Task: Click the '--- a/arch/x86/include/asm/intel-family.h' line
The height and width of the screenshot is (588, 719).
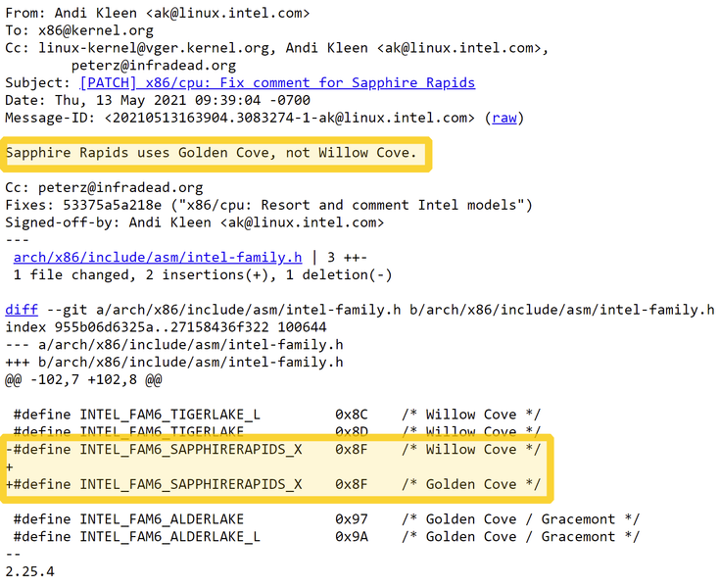Action: tap(174, 344)
